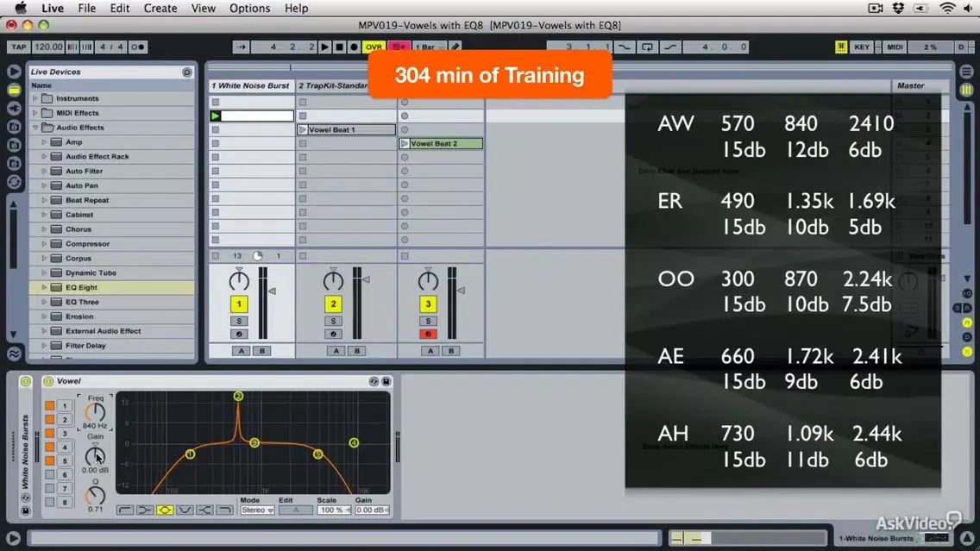
Task: Enable the Draw Mode pencil icon
Action: coord(455,47)
